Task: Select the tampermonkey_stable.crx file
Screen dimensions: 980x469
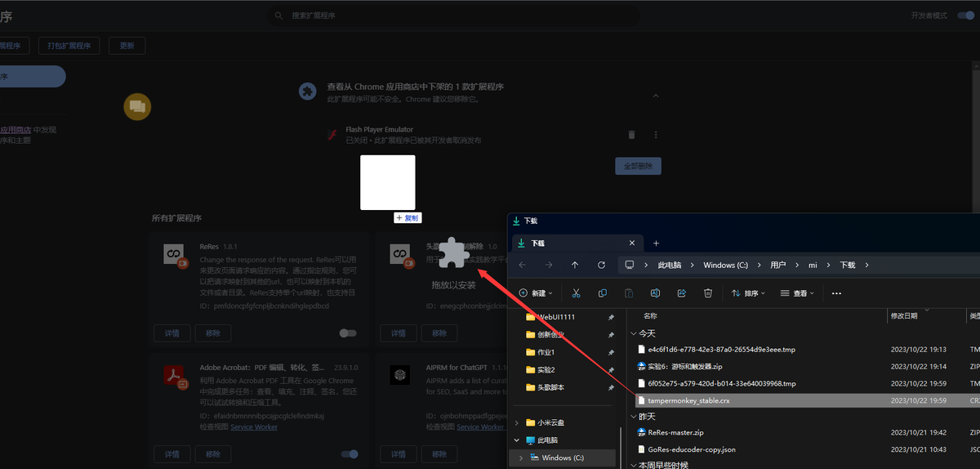Action: click(x=690, y=400)
